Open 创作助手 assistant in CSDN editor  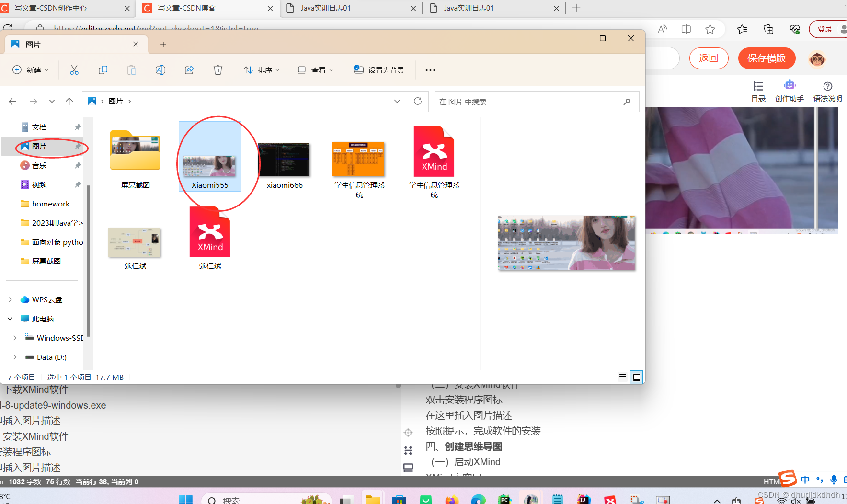click(789, 91)
